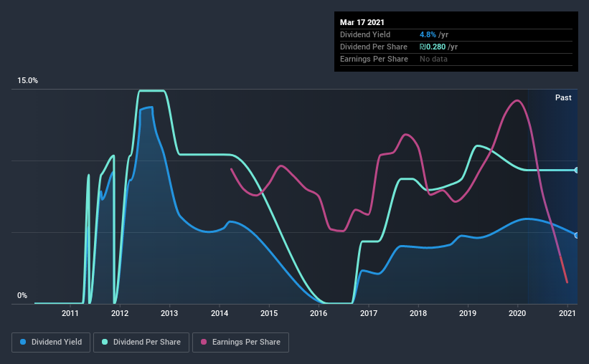Click the blue Dividend Yield legend dot
This screenshot has width=589, height=364.
(x=23, y=342)
